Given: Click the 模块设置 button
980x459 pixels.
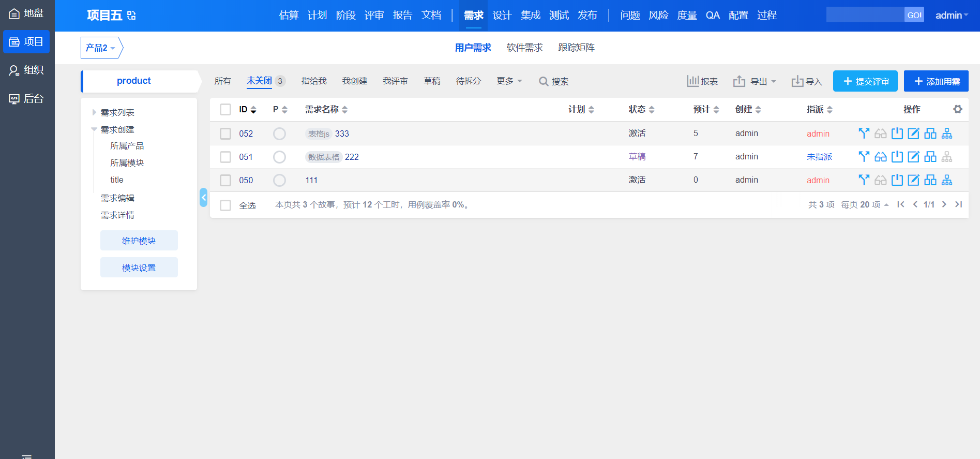Looking at the screenshot, I should (x=139, y=268).
